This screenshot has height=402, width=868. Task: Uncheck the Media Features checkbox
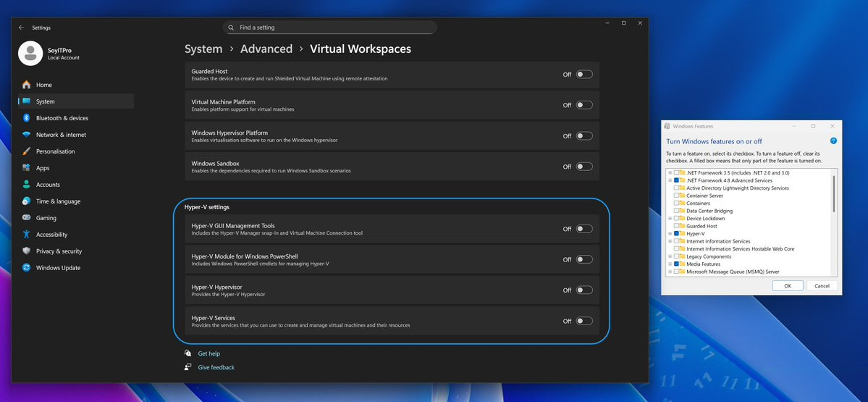pyautogui.click(x=676, y=264)
